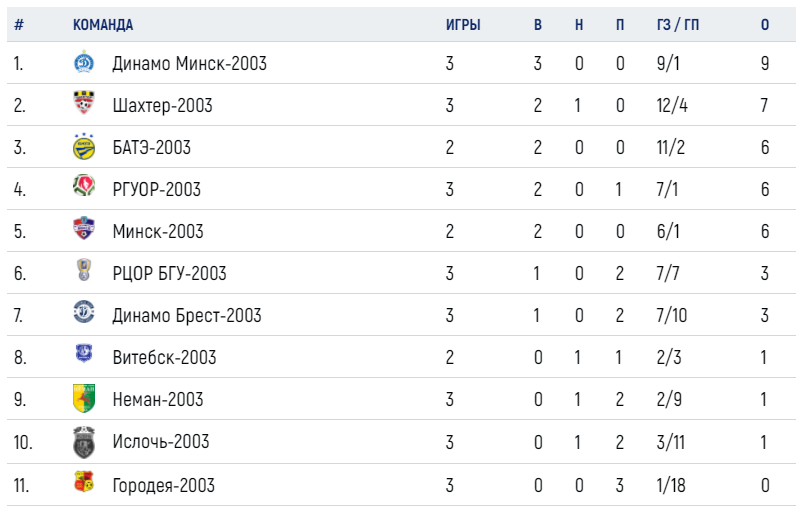The width and height of the screenshot is (805, 514).
Task: Click the Неман-2003 green-yellow shield
Action: [x=84, y=398]
